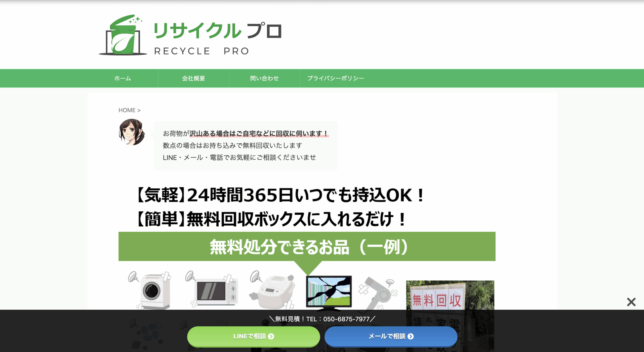The image size is (644, 352).
Task: Close the bottom banner with X
Action: (631, 302)
